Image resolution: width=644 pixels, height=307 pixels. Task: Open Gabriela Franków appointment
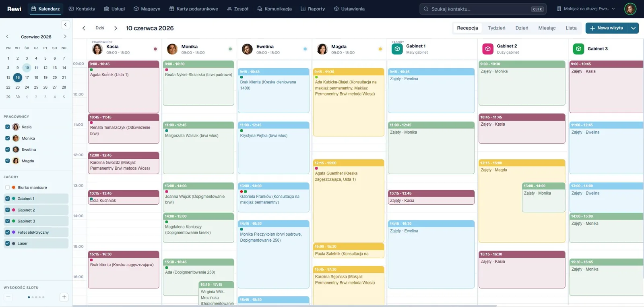tap(274, 197)
